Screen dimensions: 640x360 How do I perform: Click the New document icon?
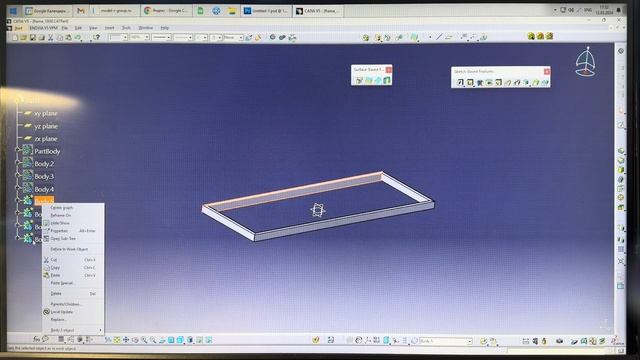(x=15, y=38)
